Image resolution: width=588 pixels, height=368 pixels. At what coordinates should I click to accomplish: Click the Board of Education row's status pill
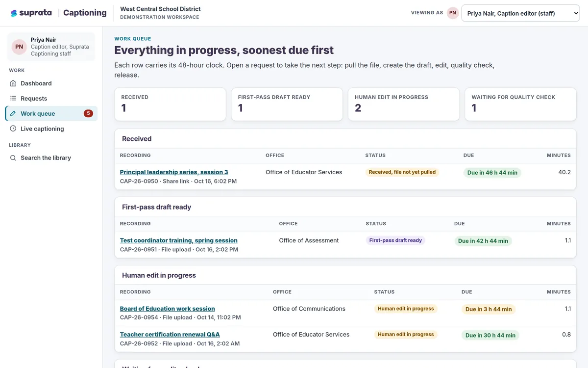(x=406, y=309)
